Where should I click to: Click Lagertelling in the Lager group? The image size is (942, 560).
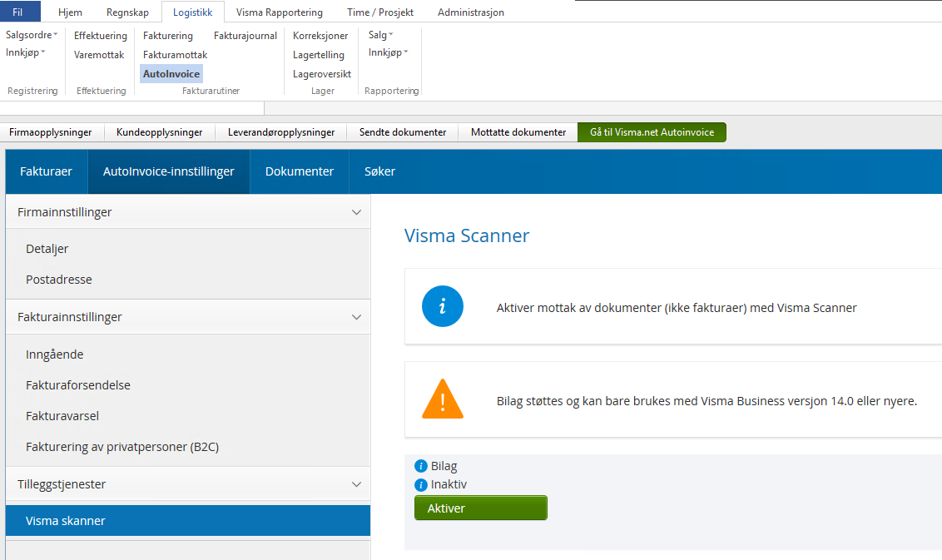point(319,55)
